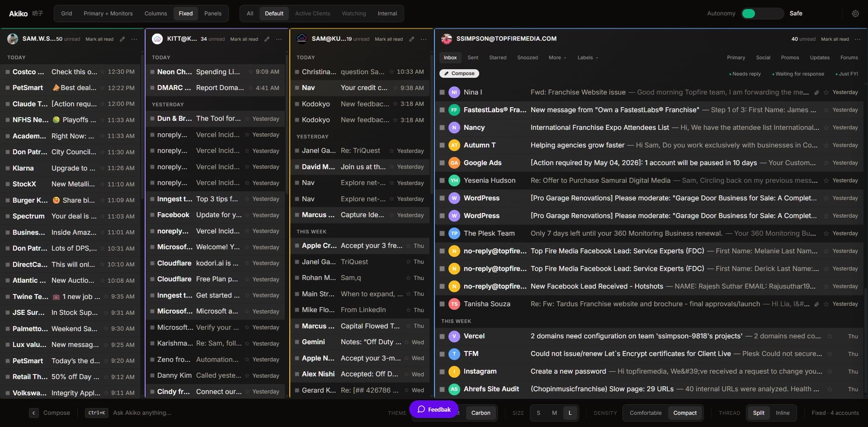Mark all read in SSIMPSON@TOPFIREMEDIA.COM panel
This screenshot has height=427, width=868.
point(835,39)
